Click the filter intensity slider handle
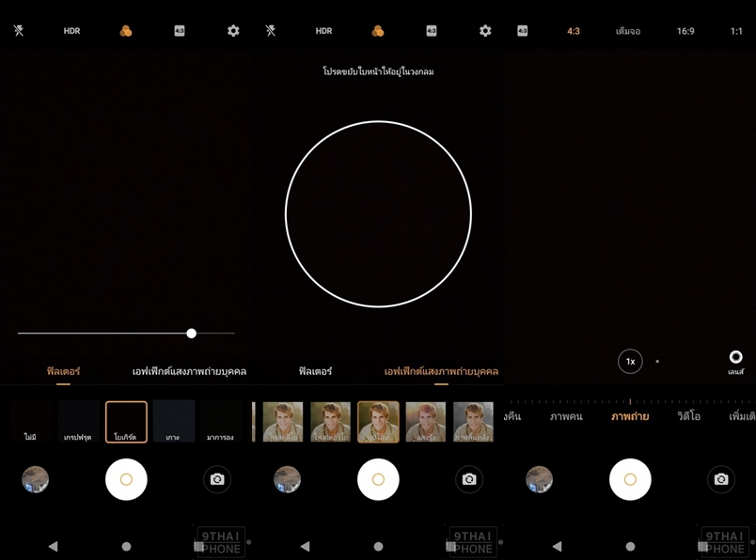756x560 pixels. [x=192, y=334]
